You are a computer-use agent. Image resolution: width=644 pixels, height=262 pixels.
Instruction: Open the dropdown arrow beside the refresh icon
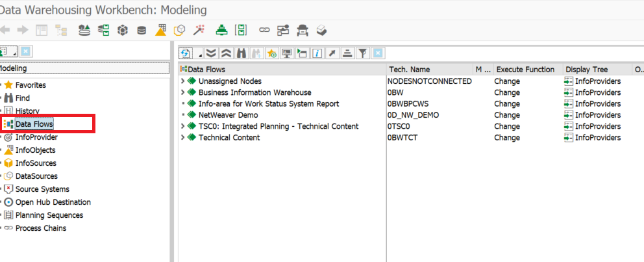[x=199, y=55]
